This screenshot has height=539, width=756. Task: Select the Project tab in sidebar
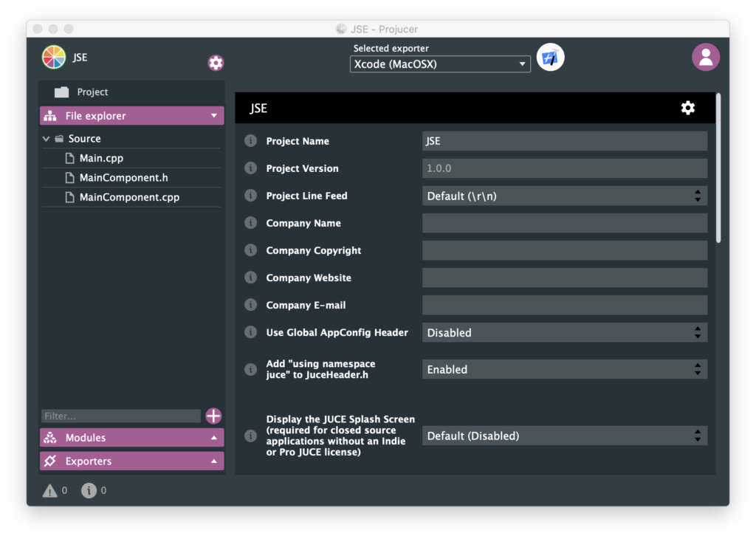click(x=92, y=92)
